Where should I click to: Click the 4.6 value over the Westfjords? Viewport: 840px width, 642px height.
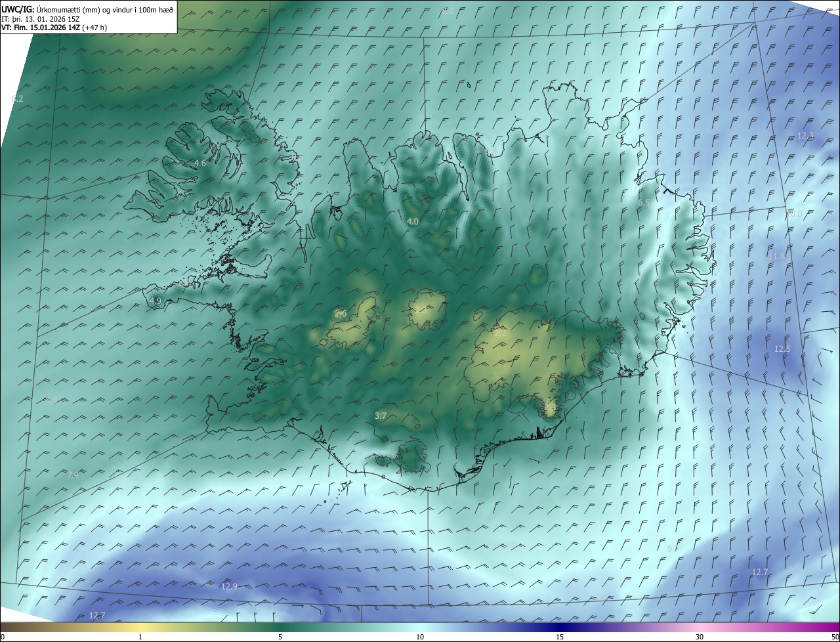(200, 163)
